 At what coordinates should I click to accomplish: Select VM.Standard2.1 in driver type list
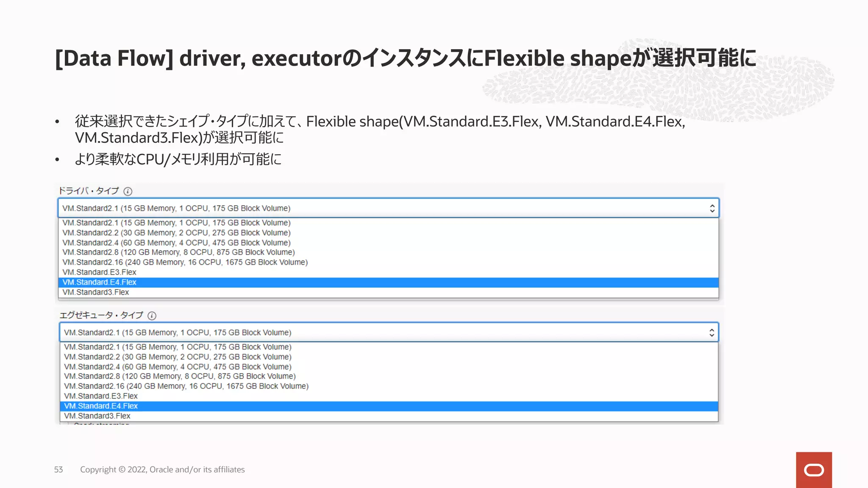click(x=389, y=223)
